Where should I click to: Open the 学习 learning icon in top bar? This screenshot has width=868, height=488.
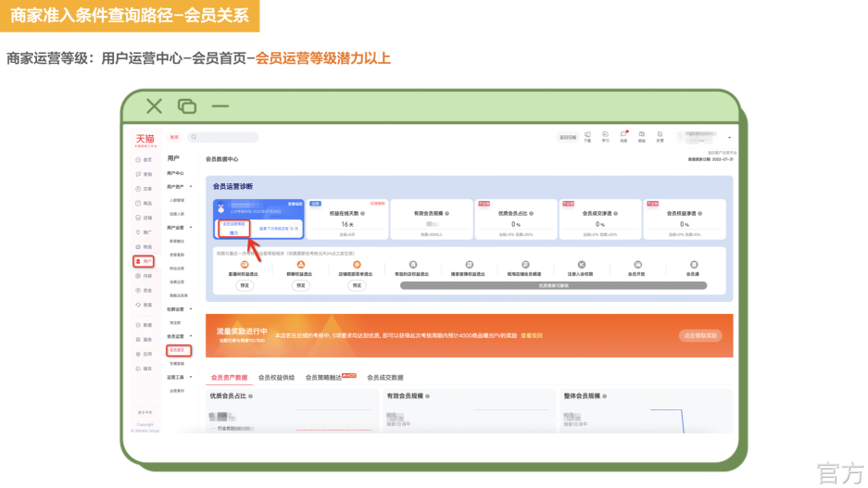[605, 135]
